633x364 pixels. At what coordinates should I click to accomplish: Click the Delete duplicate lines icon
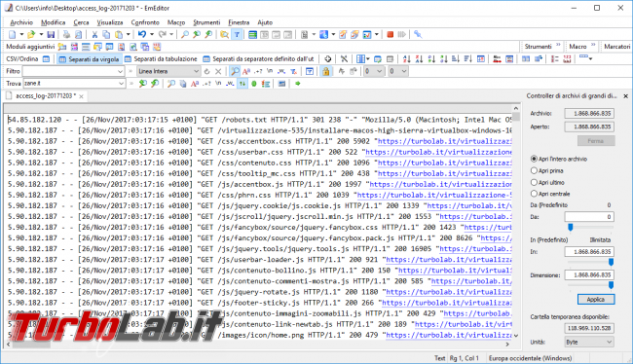[x=497, y=59]
